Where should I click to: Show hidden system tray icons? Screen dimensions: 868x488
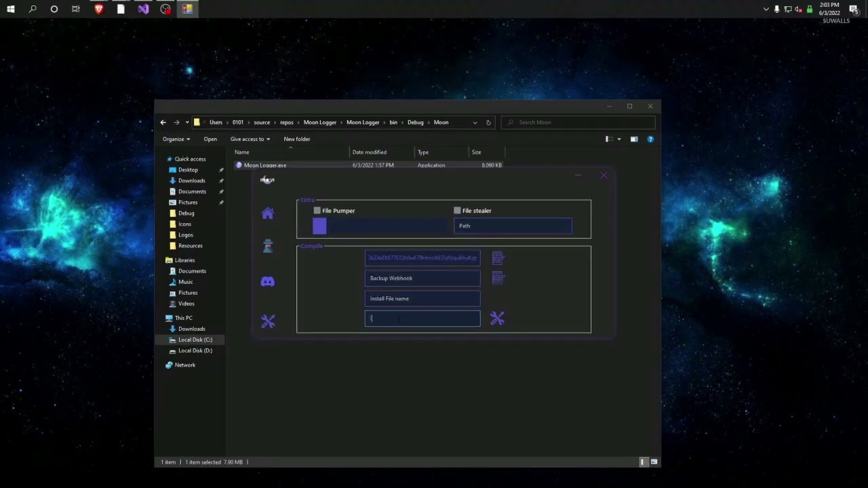pos(766,9)
